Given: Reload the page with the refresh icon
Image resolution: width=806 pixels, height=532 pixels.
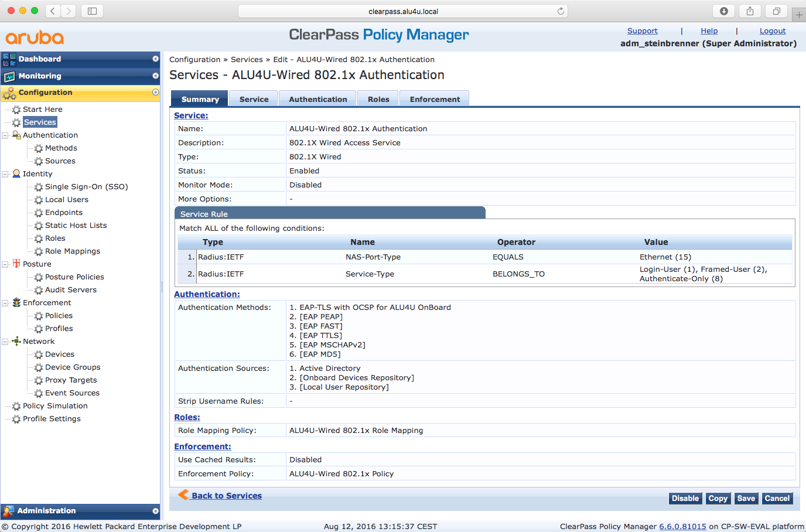Looking at the screenshot, I should click(x=561, y=11).
